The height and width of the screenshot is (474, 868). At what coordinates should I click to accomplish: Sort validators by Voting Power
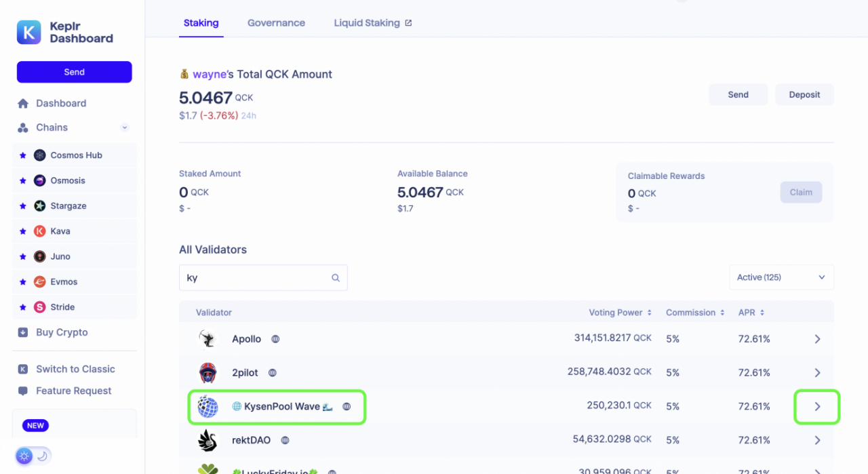tap(620, 313)
